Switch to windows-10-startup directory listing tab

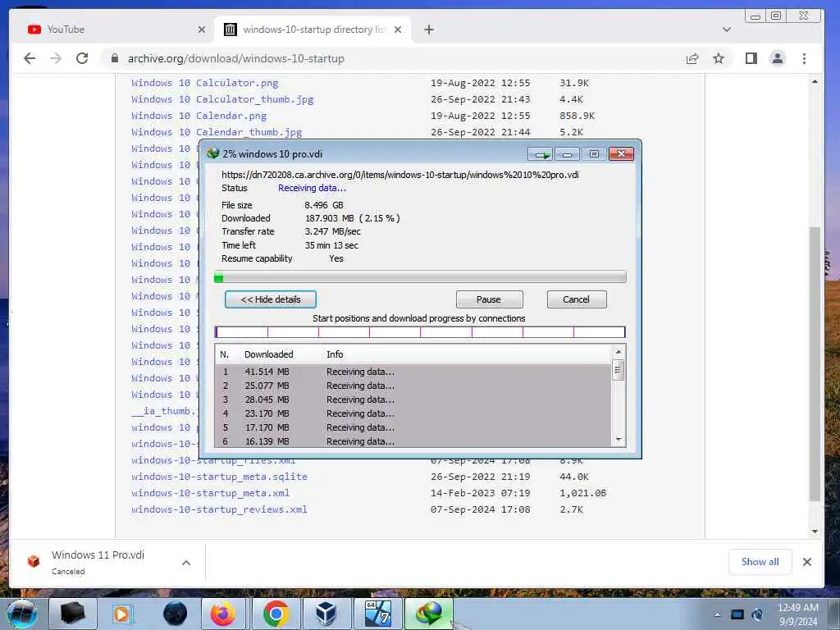pos(313,30)
